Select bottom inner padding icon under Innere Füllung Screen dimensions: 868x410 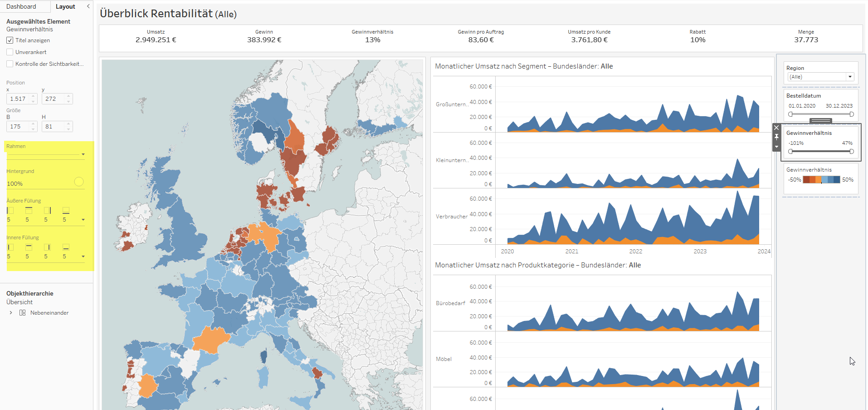click(66, 247)
